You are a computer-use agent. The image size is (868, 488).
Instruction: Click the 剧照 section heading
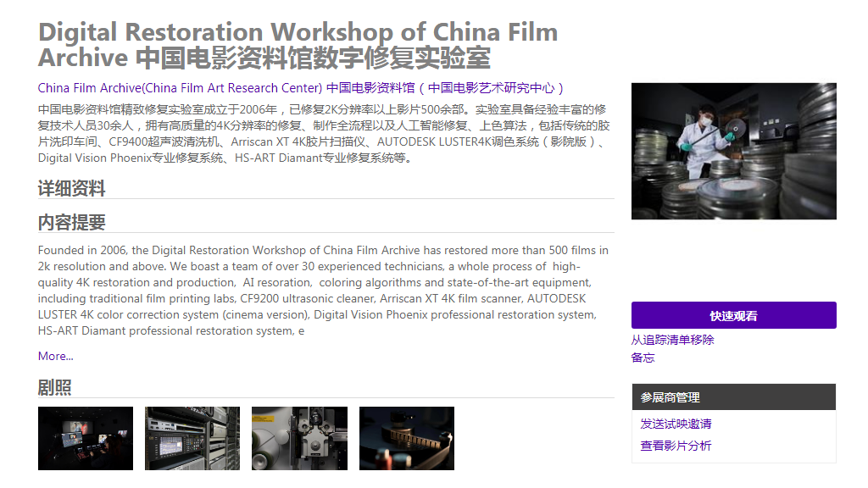(x=54, y=387)
